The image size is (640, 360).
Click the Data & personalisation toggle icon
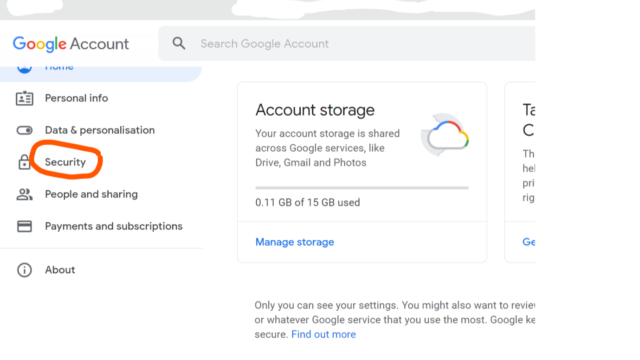pyautogui.click(x=24, y=130)
